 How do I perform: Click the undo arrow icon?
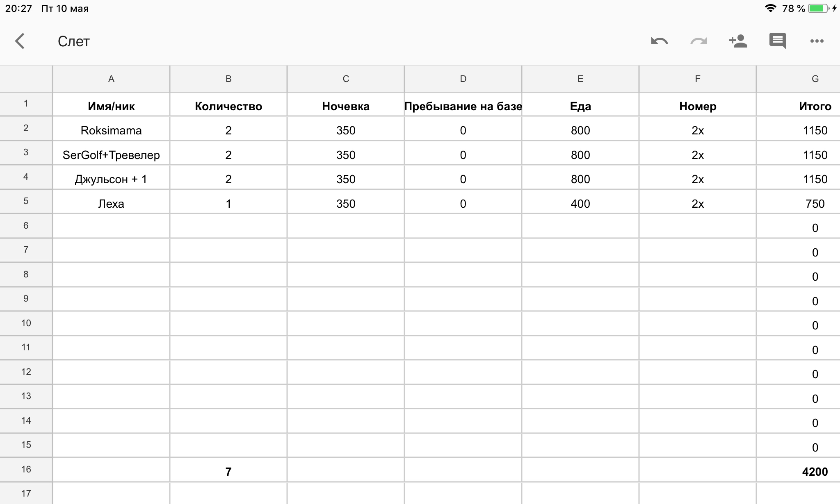[x=659, y=41]
